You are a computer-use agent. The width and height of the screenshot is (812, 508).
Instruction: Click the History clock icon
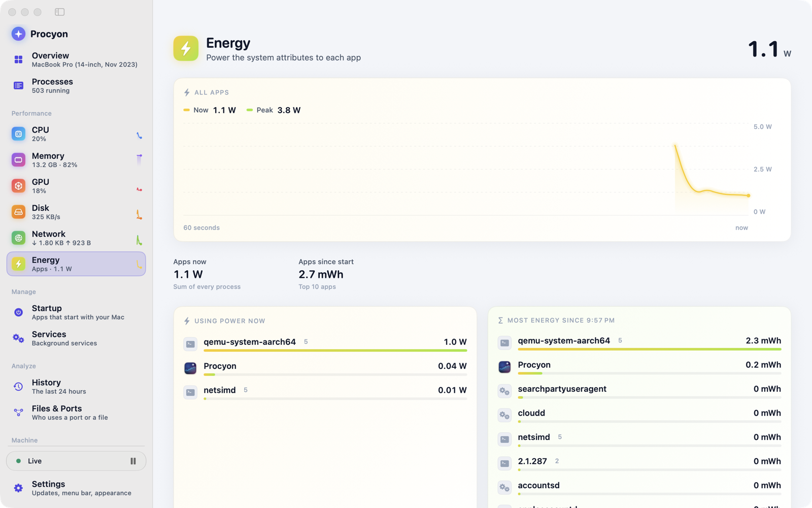point(18,387)
